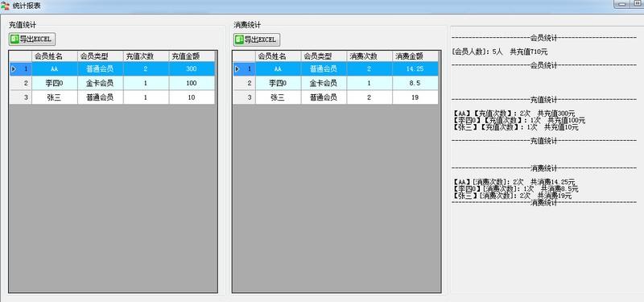
Task: Click consumption amount cell 14.25
Action: click(415, 68)
